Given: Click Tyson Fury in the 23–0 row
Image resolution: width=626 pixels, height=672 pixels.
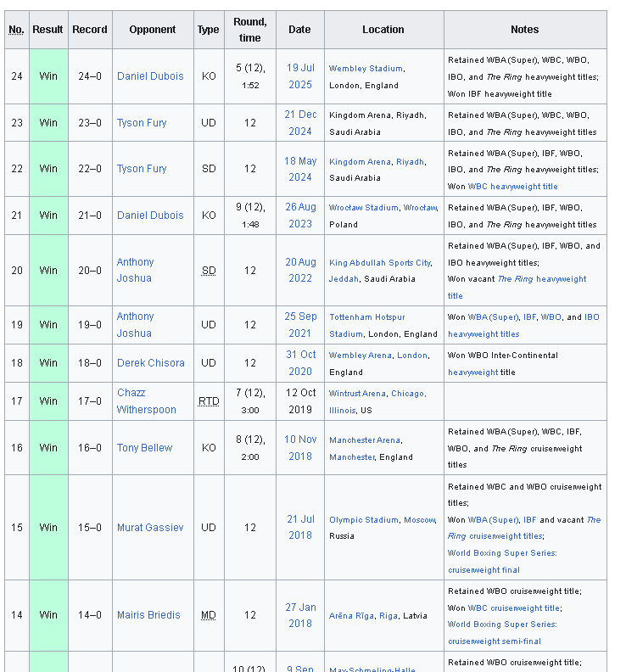Looking at the screenshot, I should 142,123.
